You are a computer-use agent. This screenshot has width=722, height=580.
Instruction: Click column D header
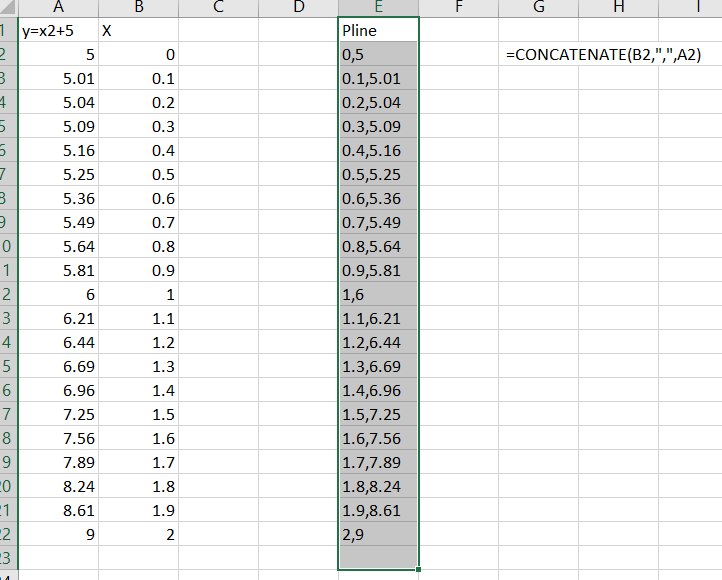tap(298, 7)
